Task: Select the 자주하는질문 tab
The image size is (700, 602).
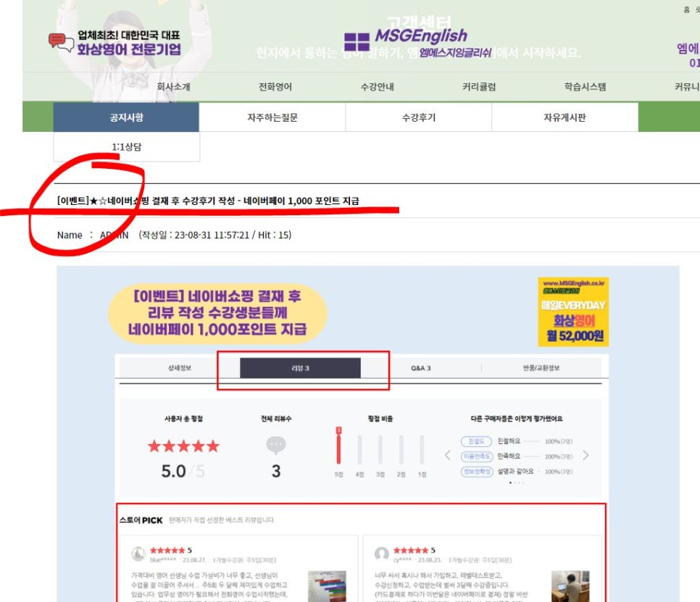Action: pos(272,117)
